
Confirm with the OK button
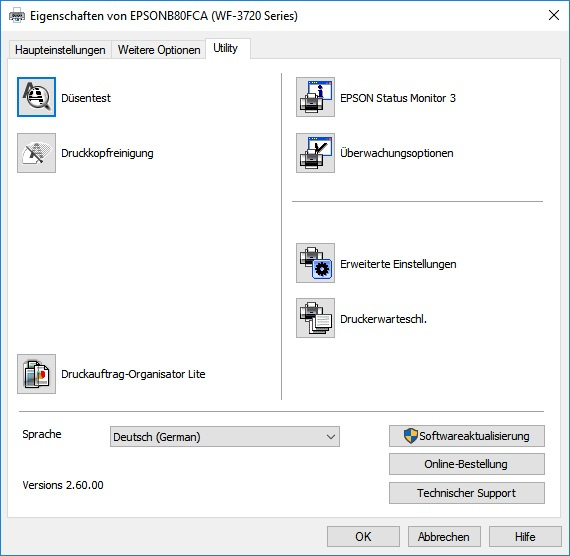pyautogui.click(x=363, y=537)
